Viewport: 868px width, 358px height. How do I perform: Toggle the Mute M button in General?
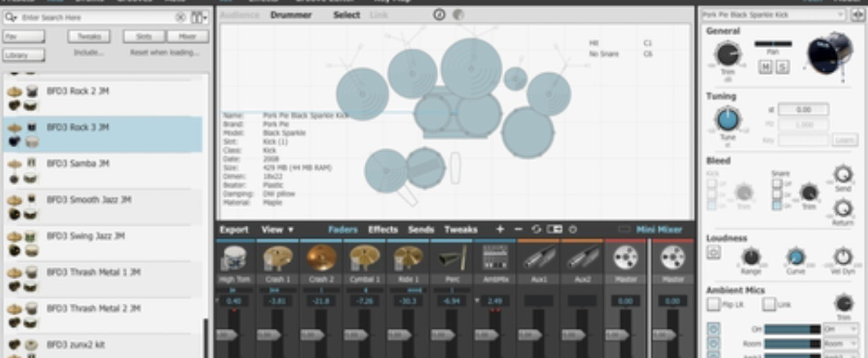766,66
